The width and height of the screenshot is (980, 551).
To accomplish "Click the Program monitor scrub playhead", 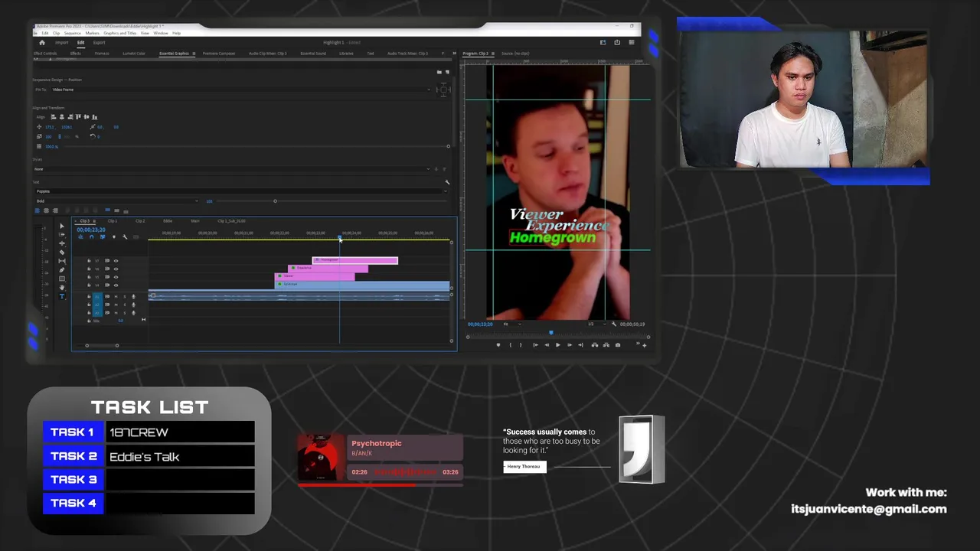I will 551,333.
